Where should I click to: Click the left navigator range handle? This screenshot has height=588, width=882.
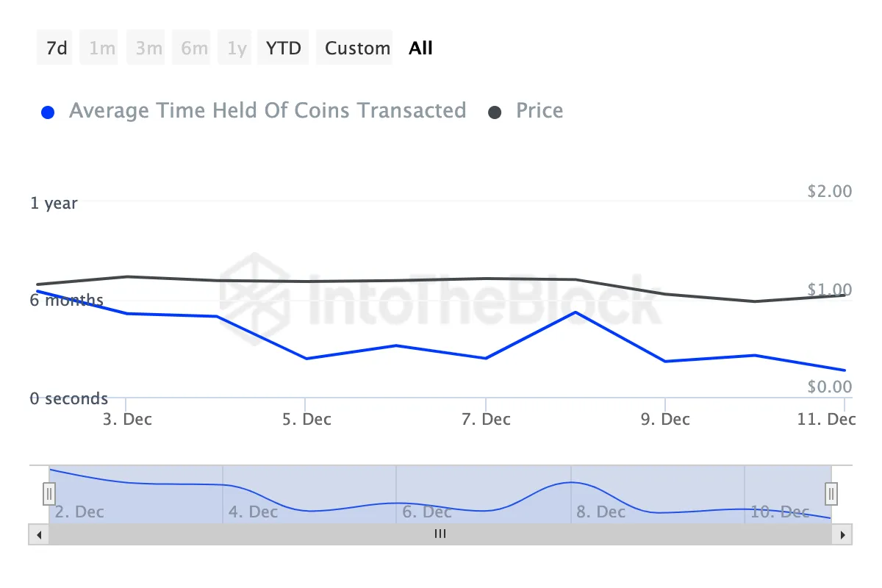pos(49,492)
